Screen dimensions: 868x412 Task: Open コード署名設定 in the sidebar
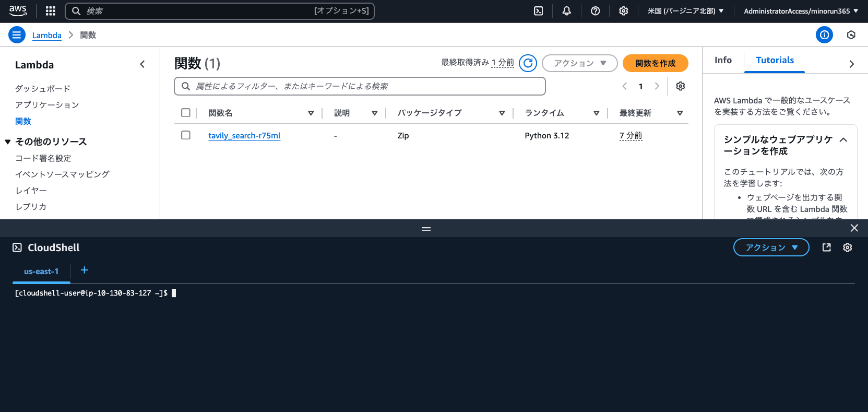pyautogui.click(x=43, y=158)
